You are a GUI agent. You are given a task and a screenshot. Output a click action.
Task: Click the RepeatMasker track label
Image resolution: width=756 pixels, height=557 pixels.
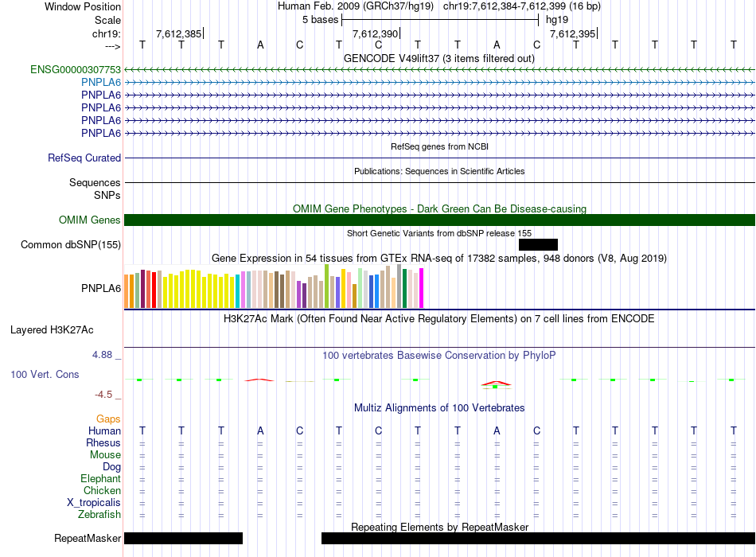[x=88, y=538]
